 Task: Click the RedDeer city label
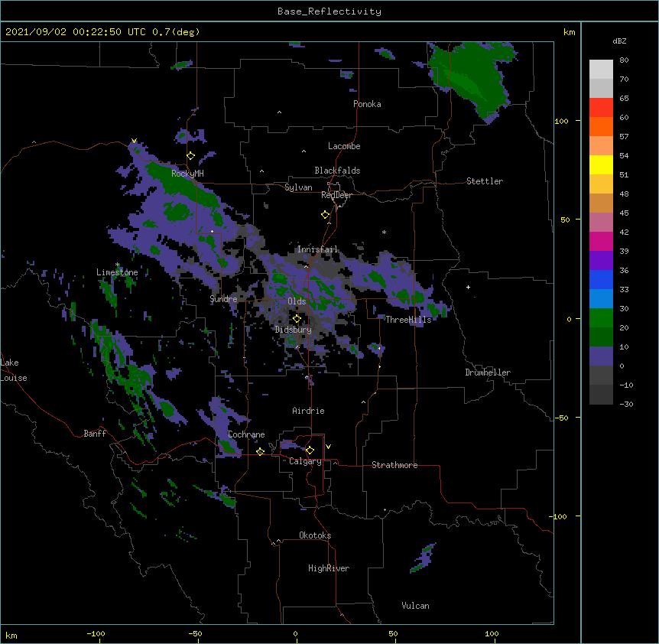(336, 195)
